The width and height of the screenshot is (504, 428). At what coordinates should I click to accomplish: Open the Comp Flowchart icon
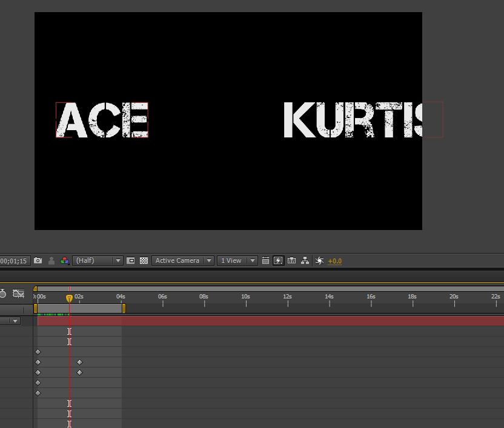coord(305,260)
